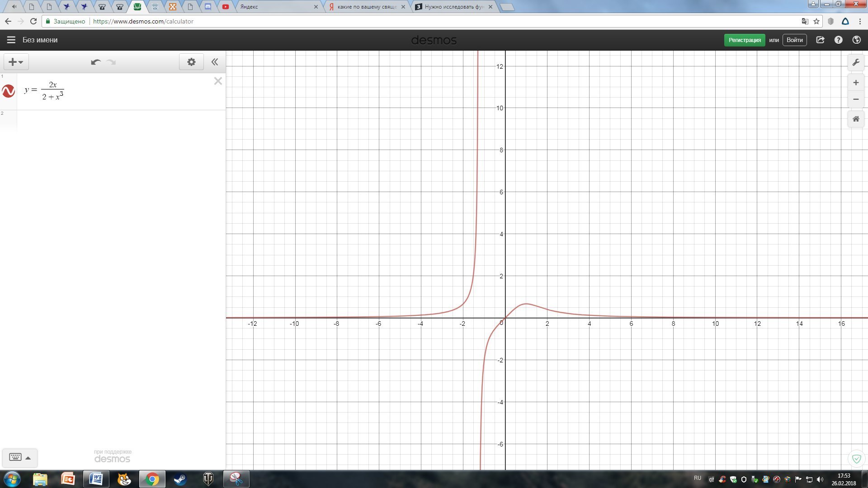Show the on-screen keypad

19,457
